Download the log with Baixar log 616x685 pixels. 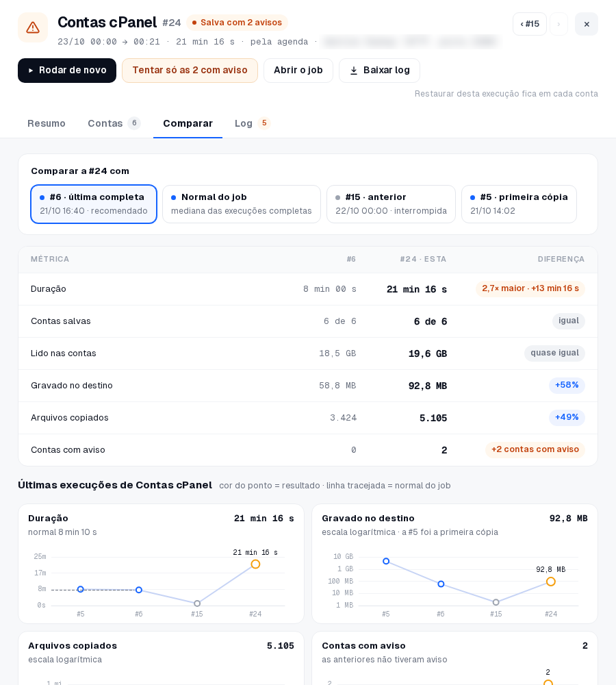(x=379, y=71)
